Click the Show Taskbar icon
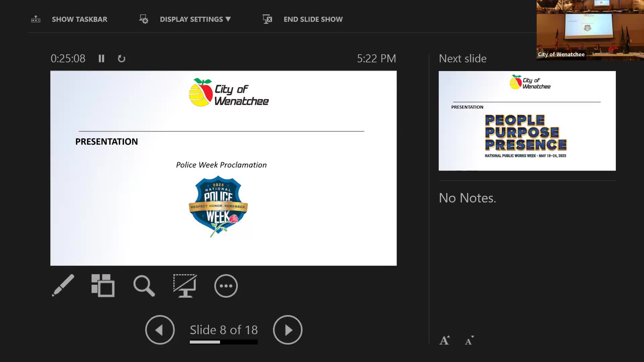This screenshot has width=644, height=362. point(36,19)
